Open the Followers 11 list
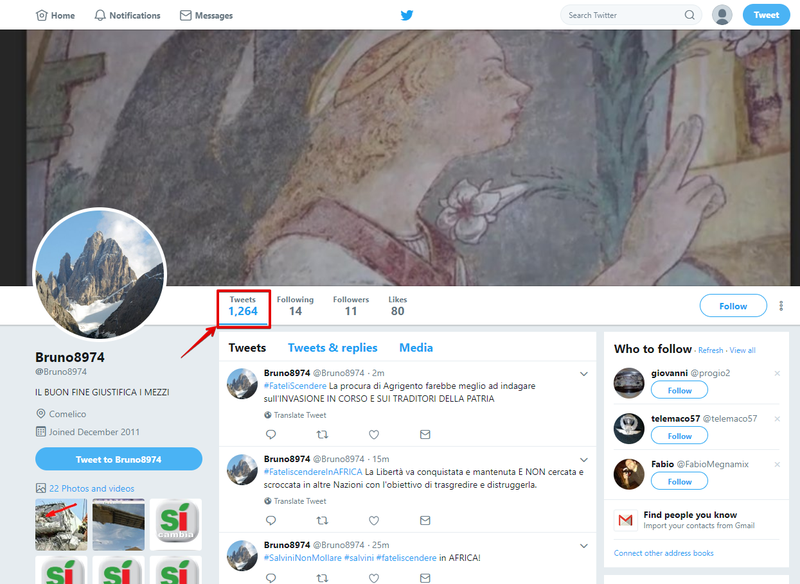The width and height of the screenshot is (800, 584). tap(351, 306)
